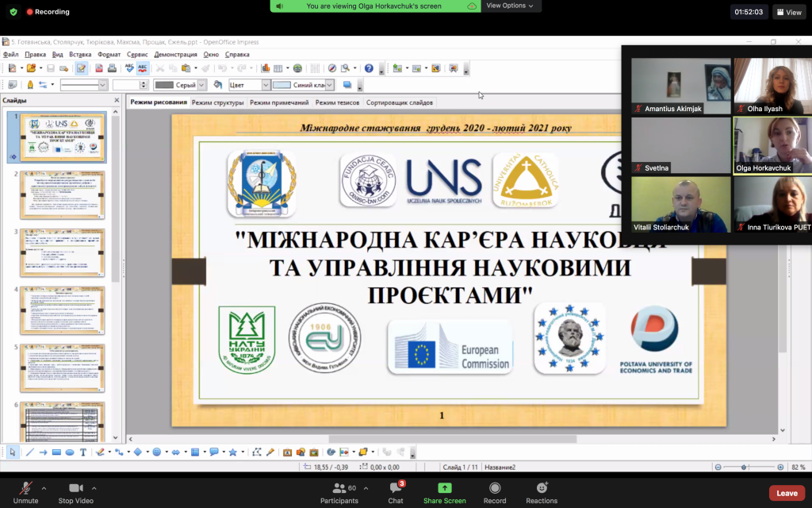Click the line width input field
The width and height of the screenshot is (812, 508).
pyautogui.click(x=125, y=84)
